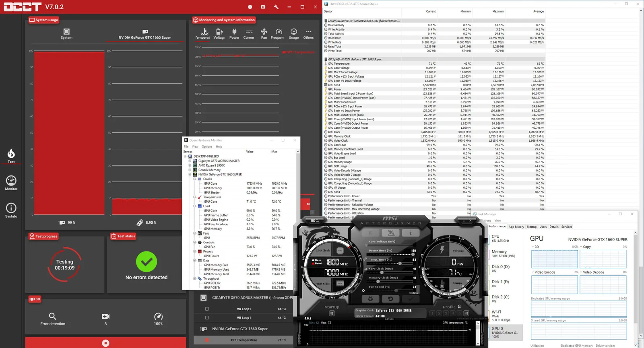Show Voltage graphs in OCCT monitoring
Image resolution: width=644 pixels, height=348 pixels.
(219, 34)
